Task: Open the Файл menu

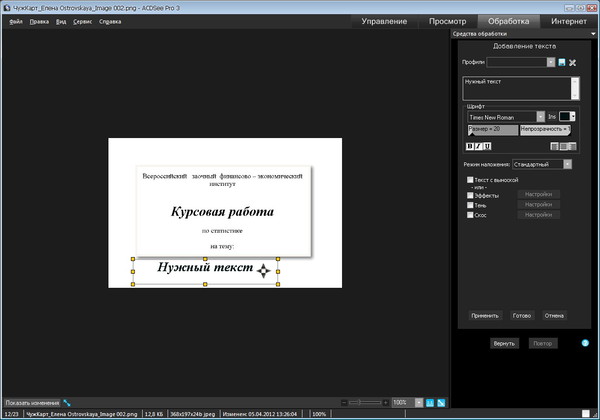Action: pyautogui.click(x=16, y=22)
